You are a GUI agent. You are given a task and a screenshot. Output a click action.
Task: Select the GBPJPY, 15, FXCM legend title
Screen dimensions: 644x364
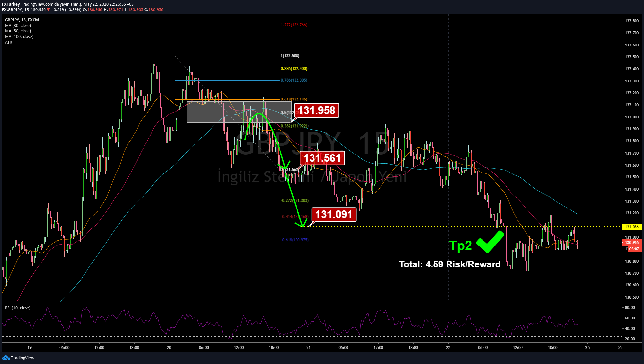pos(22,20)
